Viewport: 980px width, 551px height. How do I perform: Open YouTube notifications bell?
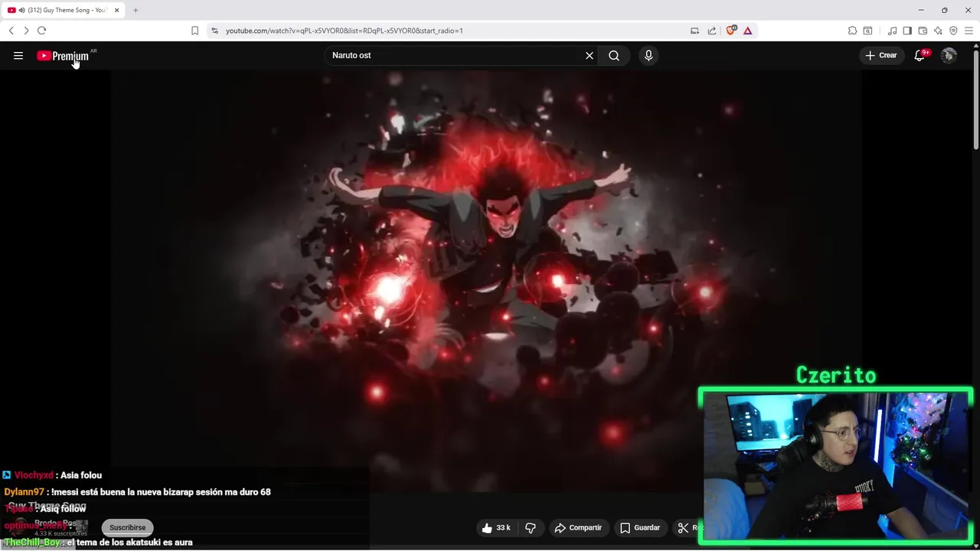click(x=920, y=55)
